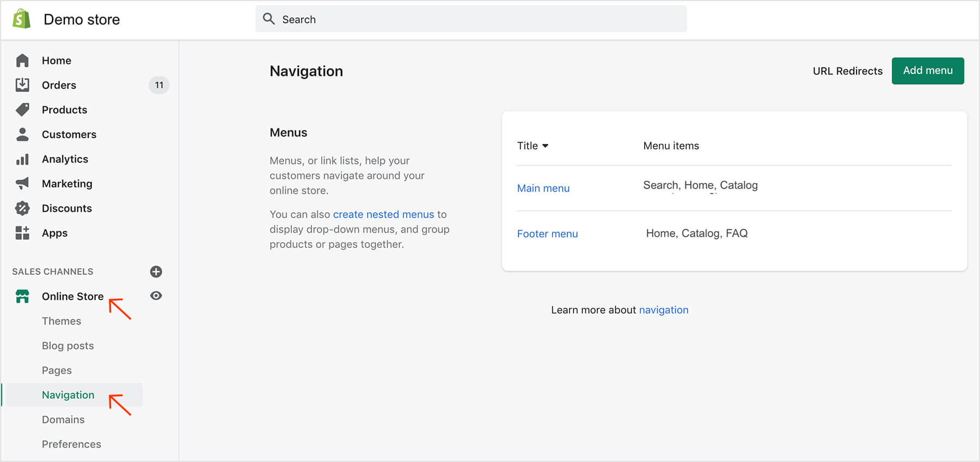The image size is (980, 462).
Task: Click the Customers person icon
Action: [22, 134]
